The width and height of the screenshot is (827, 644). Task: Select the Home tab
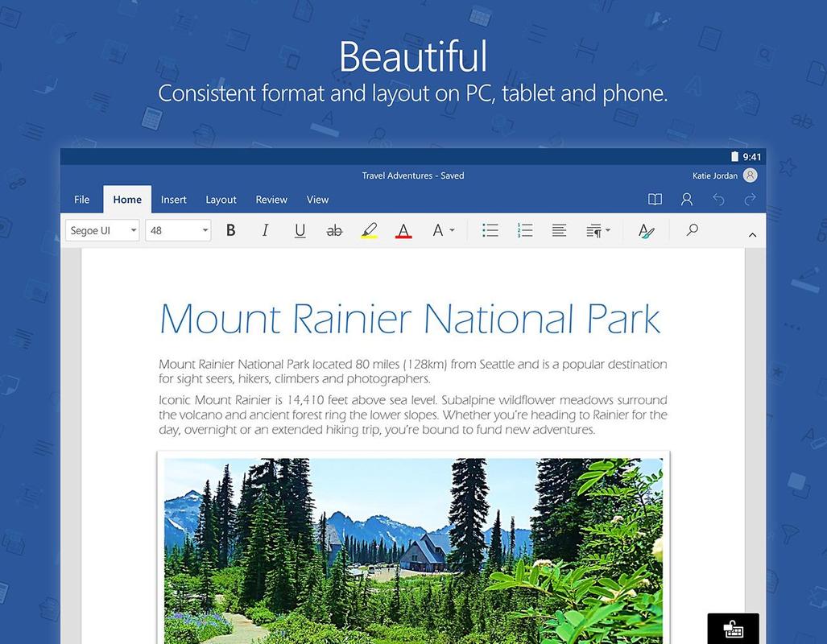tap(127, 200)
